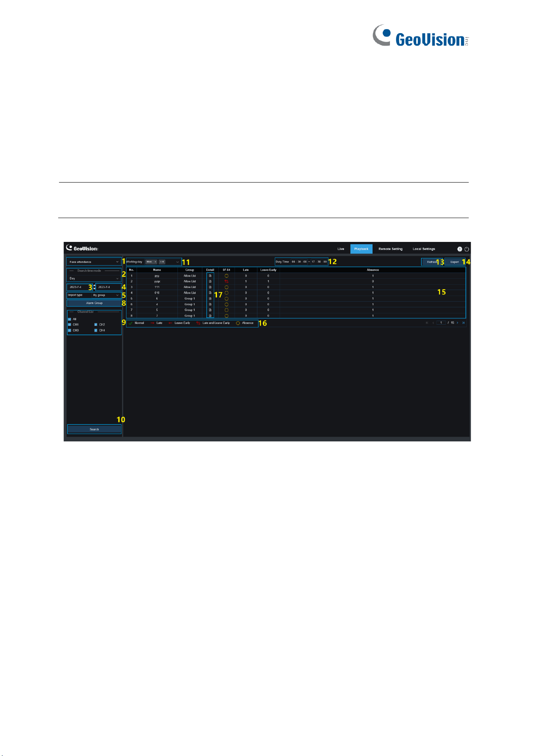Screen dimensions: 535x756
Task: Click the 'Late and Leave Early' legend label
Action: pos(216,323)
